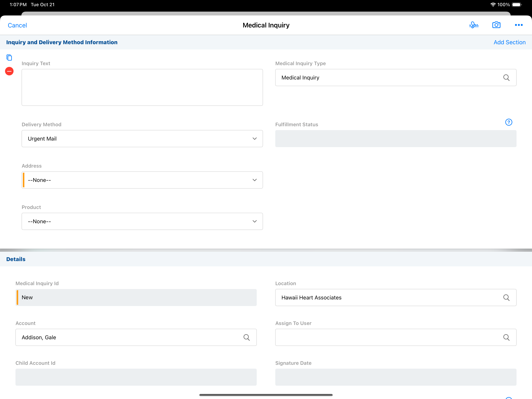Viewport: 532px width, 399px height.
Task: Tap the Details section header
Action: coord(16,259)
